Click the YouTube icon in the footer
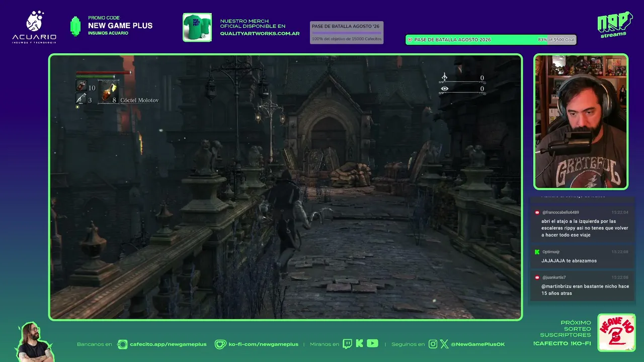The width and height of the screenshot is (644, 362). click(372, 344)
